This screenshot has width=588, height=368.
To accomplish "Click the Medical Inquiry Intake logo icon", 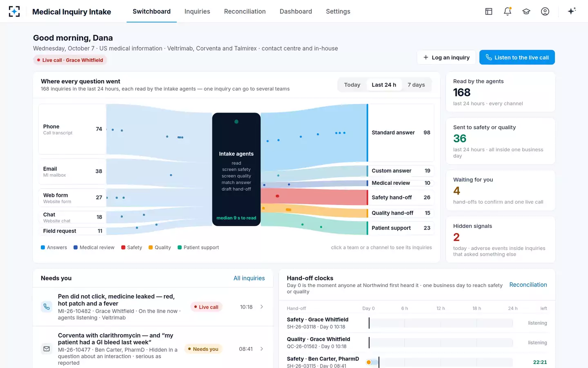I will click(x=14, y=11).
